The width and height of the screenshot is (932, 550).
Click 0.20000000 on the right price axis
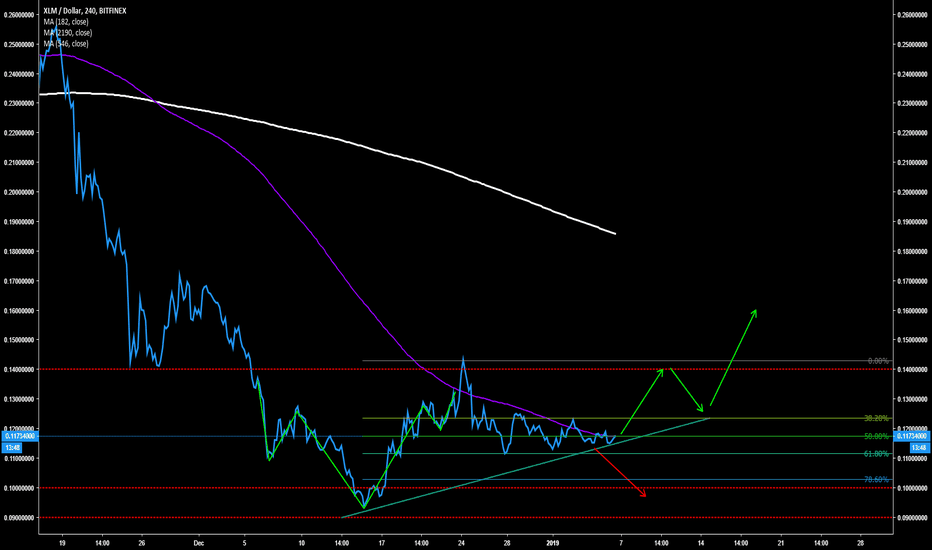coord(912,192)
